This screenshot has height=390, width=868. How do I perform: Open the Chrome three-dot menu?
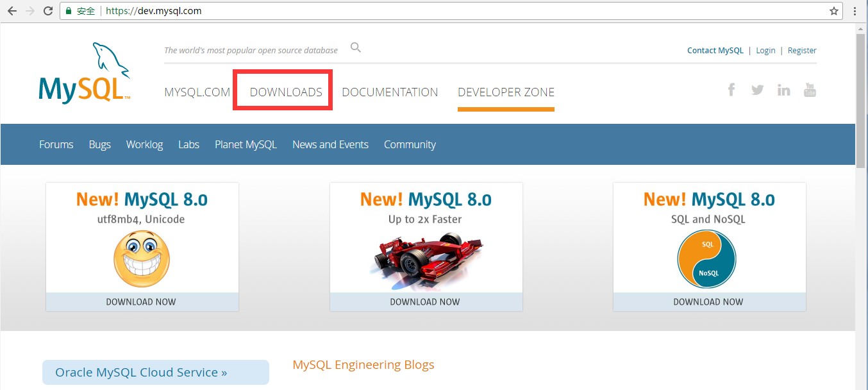click(x=855, y=11)
